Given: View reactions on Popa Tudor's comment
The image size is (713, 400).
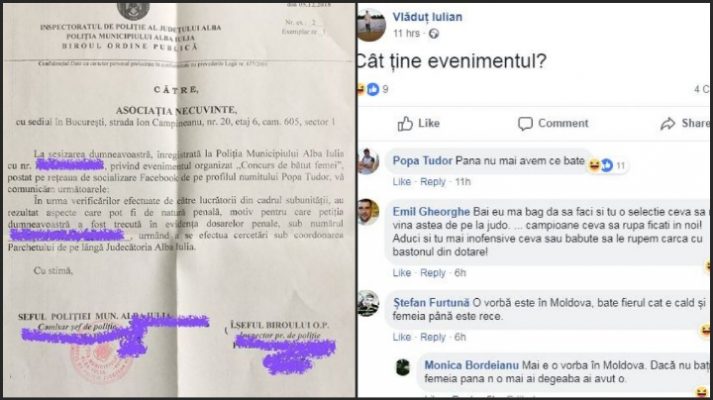Looking at the screenshot, I should coord(607,165).
